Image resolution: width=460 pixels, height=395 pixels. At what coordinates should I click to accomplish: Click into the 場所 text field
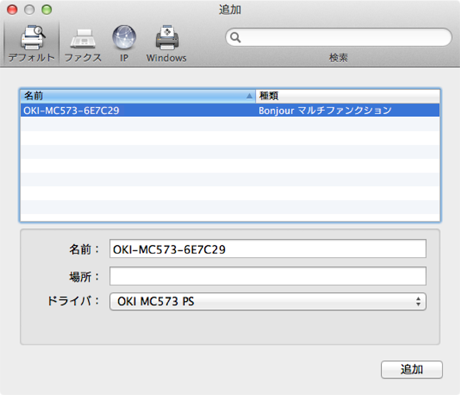pyautogui.click(x=268, y=276)
